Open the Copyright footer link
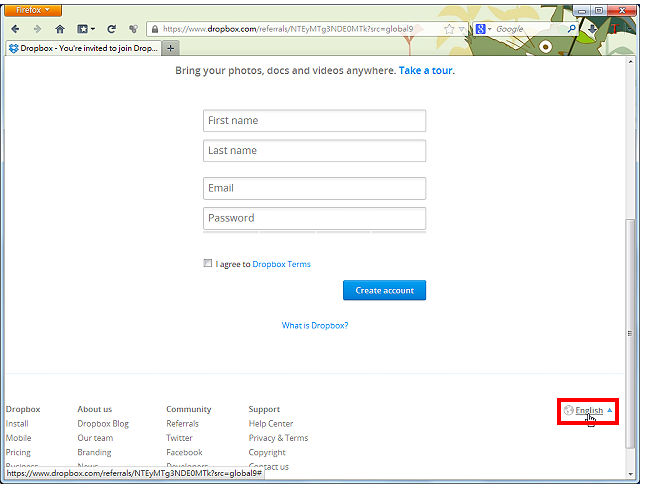This screenshot has width=647, height=486. click(x=267, y=453)
